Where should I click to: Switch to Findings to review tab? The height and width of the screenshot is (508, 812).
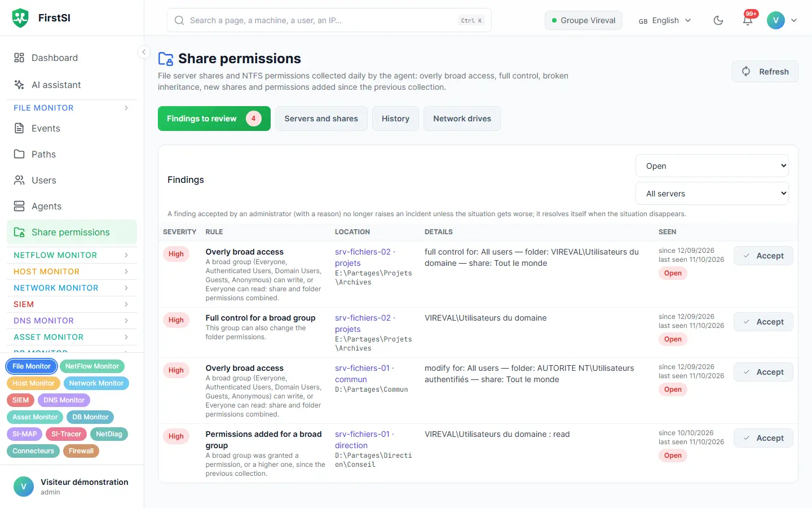coord(214,119)
